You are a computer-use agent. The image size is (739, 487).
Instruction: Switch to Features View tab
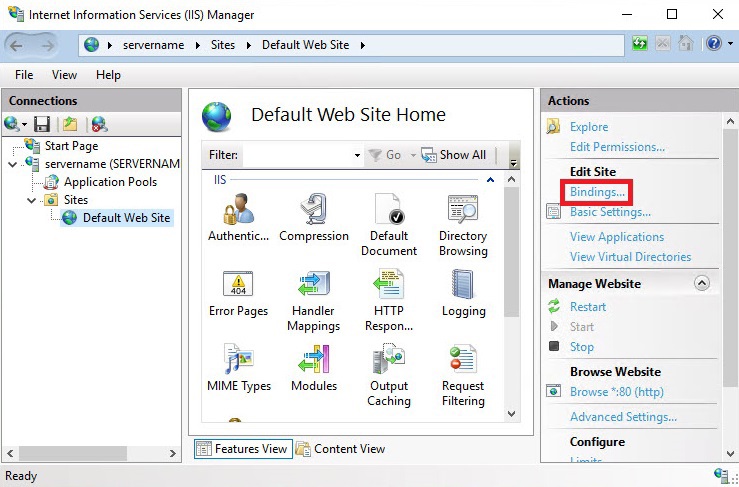tap(243, 449)
